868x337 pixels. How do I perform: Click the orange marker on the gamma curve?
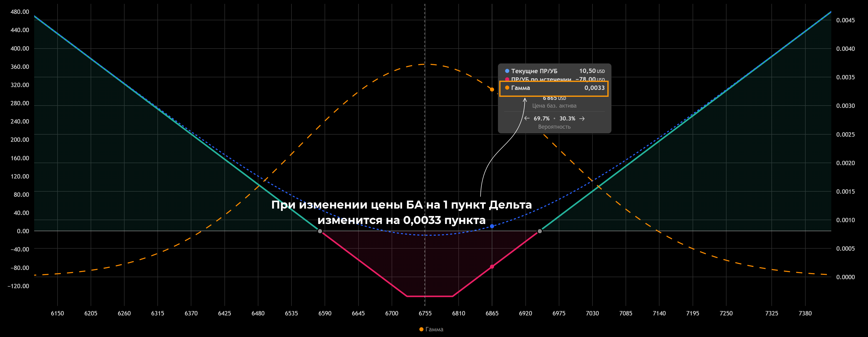coord(492,90)
